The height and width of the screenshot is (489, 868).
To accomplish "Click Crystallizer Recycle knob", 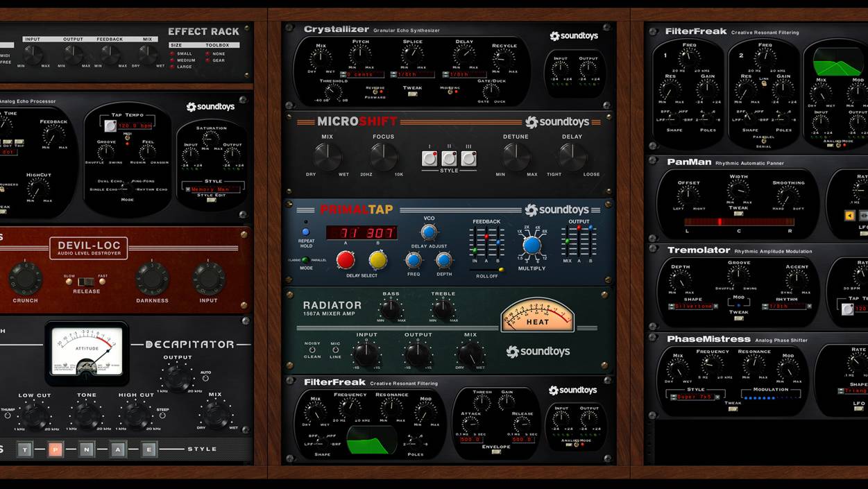I will pyautogui.click(x=504, y=60).
